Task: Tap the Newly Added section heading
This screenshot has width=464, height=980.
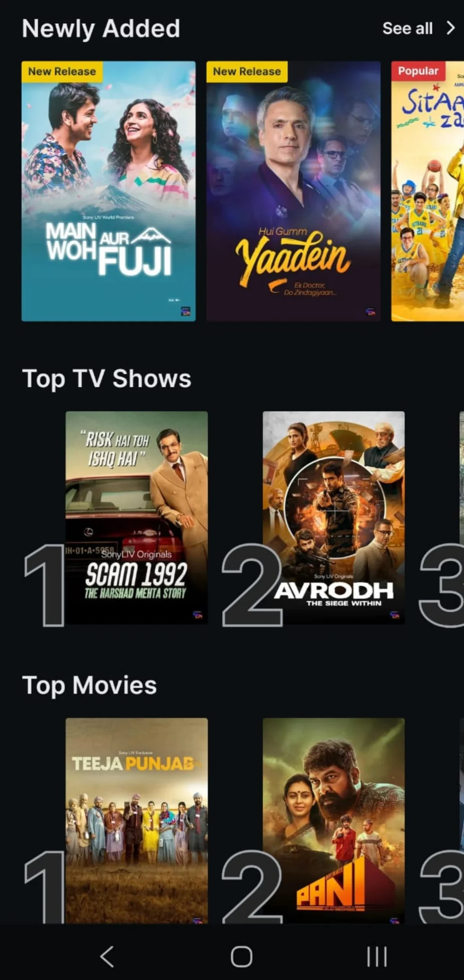Action: click(101, 28)
